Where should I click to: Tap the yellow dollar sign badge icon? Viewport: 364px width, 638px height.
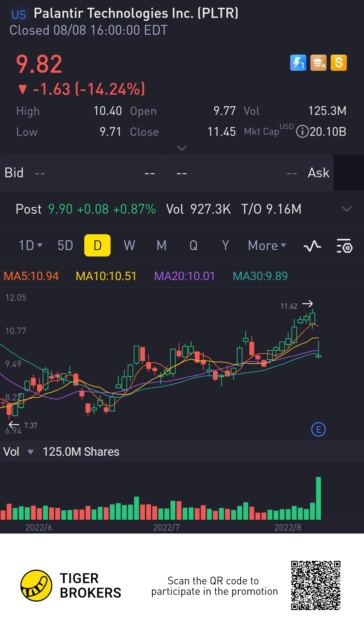[339, 63]
